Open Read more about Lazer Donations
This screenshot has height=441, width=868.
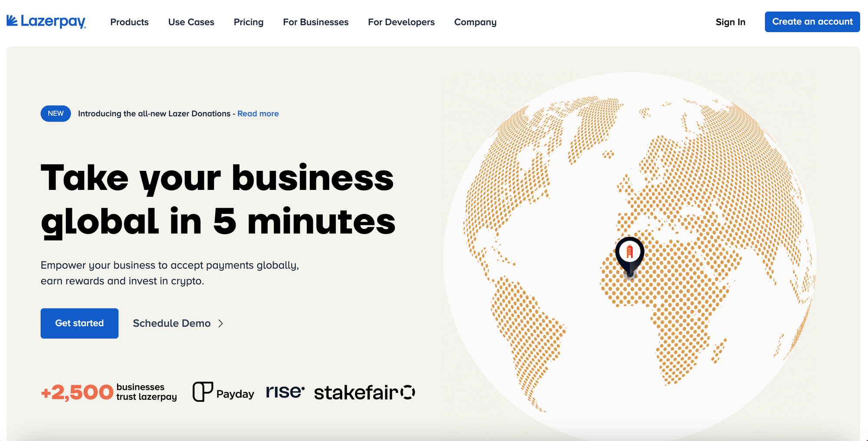[x=258, y=113]
